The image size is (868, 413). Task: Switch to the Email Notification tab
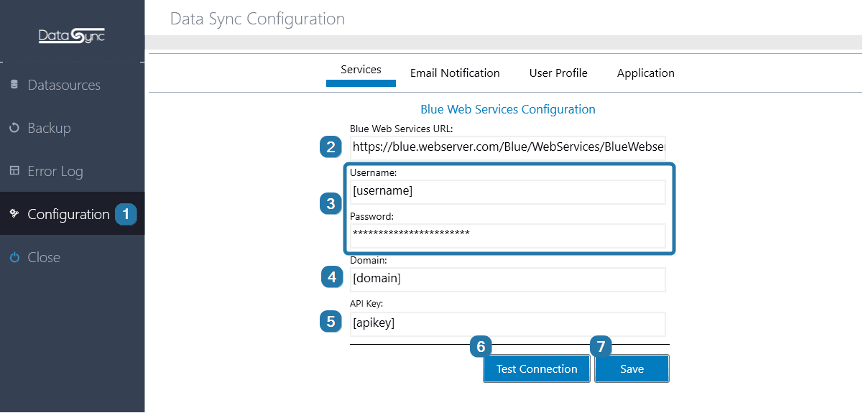point(455,73)
